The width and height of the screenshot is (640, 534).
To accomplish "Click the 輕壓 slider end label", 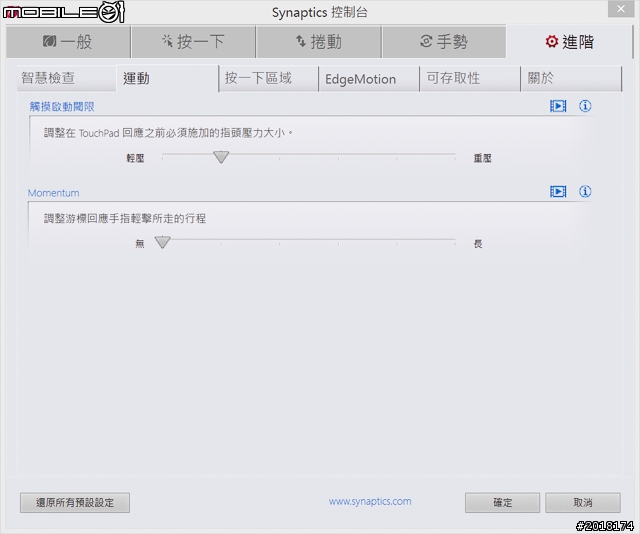I will coord(135,158).
